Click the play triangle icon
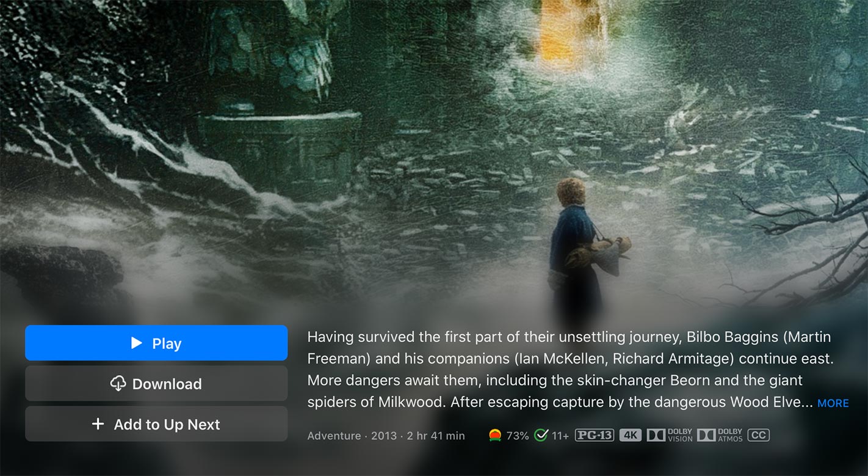868x476 pixels. [137, 343]
